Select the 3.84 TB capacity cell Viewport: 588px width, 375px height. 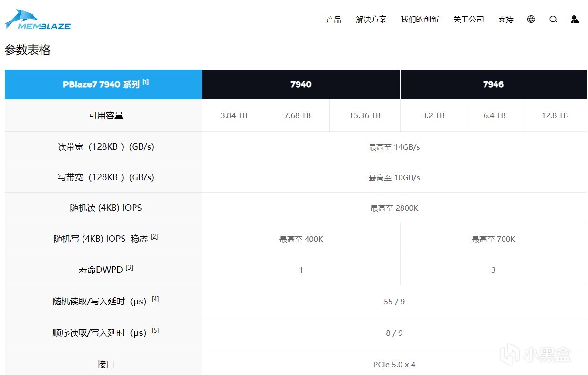[x=234, y=115]
